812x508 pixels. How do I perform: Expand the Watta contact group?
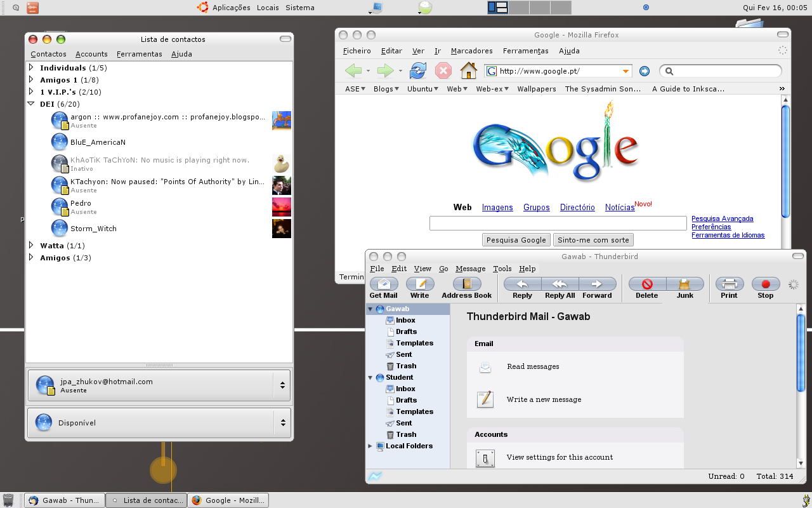pos(31,245)
